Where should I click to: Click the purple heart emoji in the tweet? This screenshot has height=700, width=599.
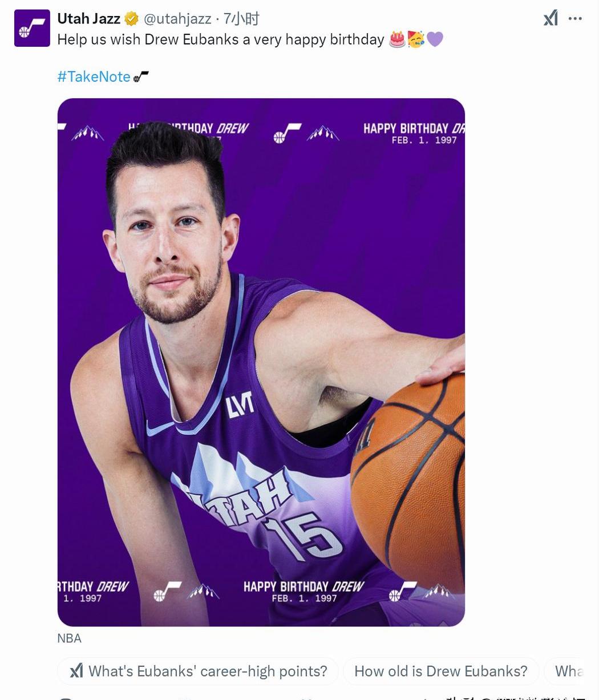click(435, 39)
